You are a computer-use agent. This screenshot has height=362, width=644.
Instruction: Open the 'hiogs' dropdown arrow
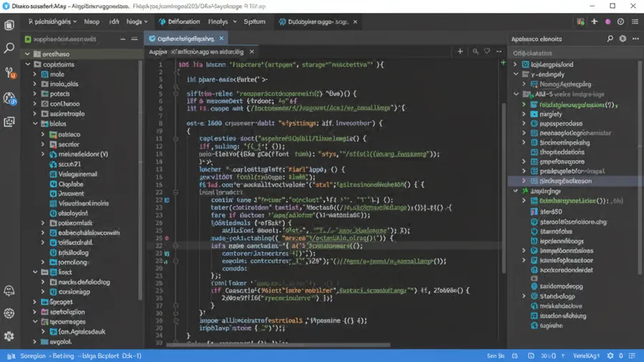146,21
